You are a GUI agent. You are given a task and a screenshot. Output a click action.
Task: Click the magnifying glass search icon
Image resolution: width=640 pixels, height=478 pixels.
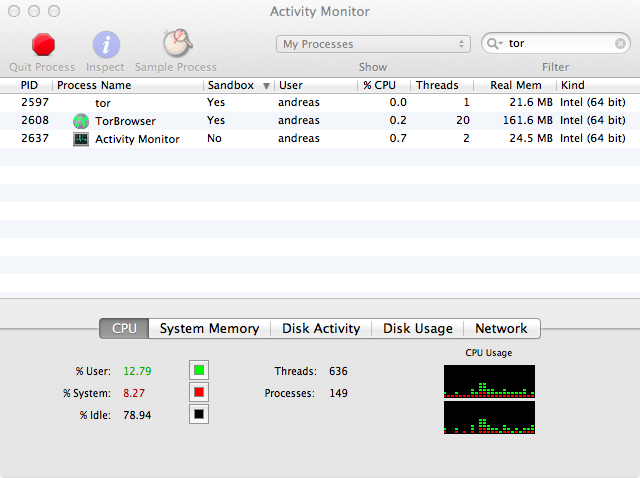(495, 44)
